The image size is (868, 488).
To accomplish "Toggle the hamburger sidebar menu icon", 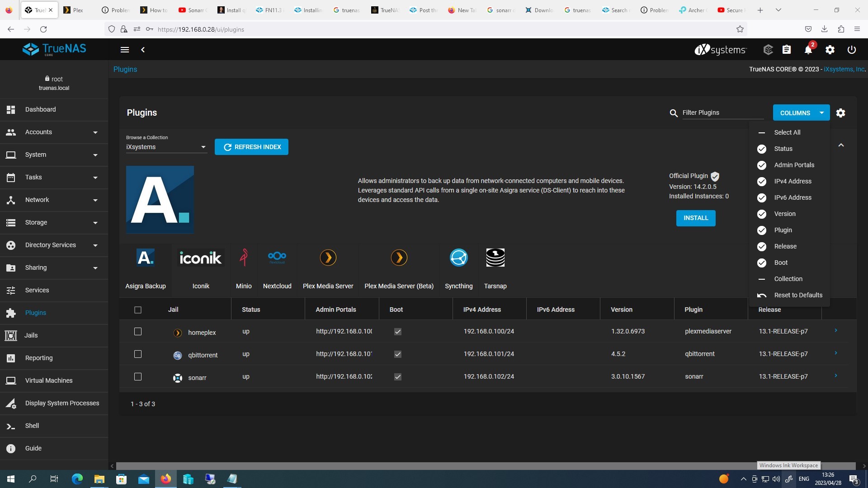I will point(125,50).
